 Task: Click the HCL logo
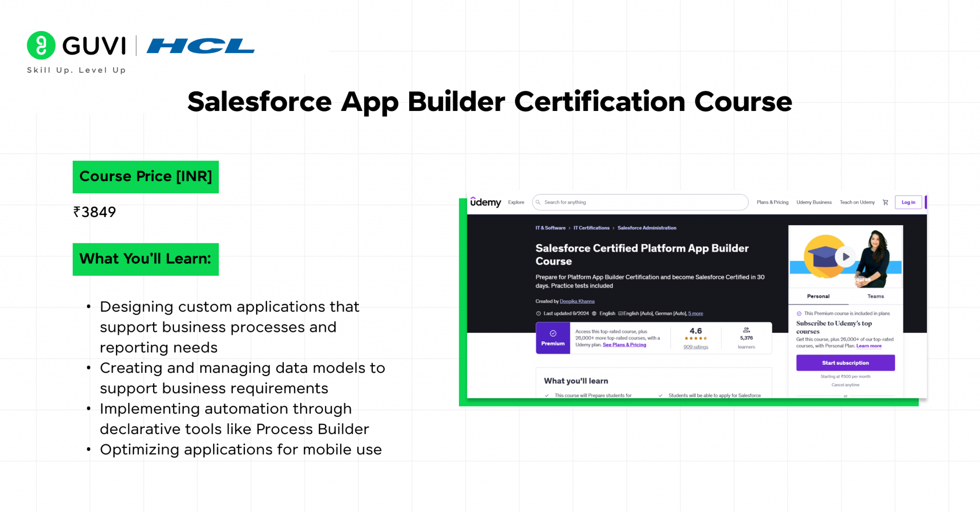tap(200, 46)
